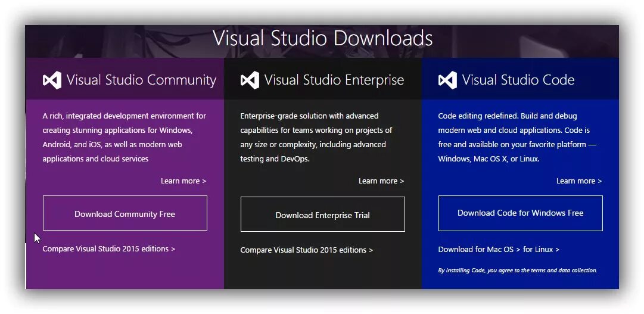Click the Download Enterprise Trial button

(x=322, y=214)
